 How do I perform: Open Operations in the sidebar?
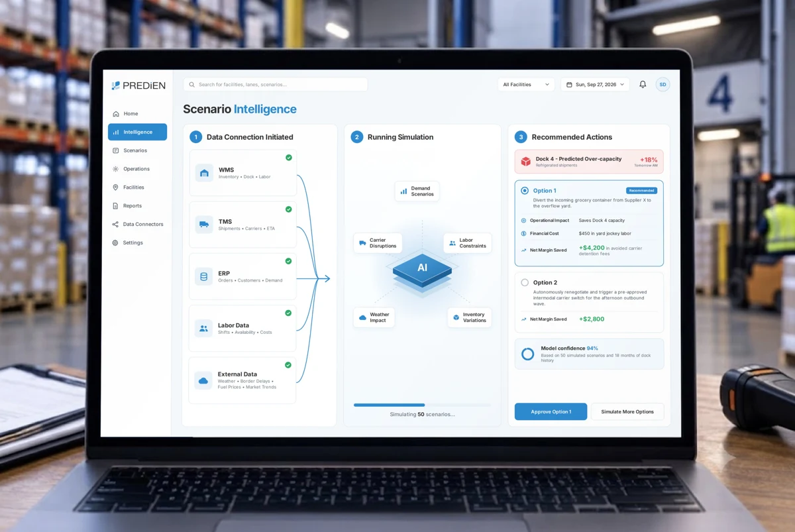pos(137,169)
